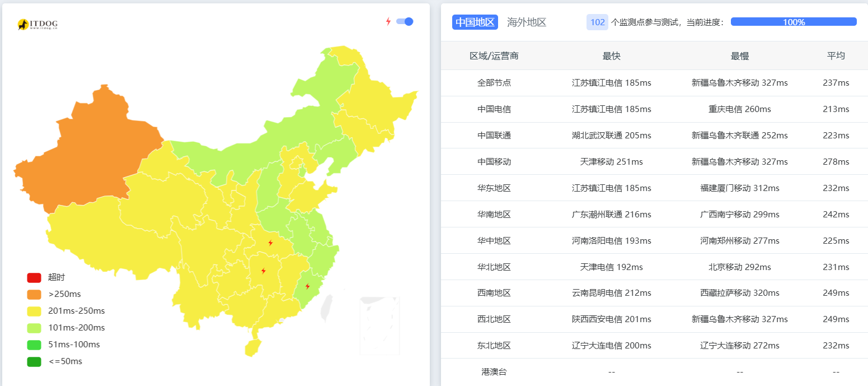Click the 102 monitoring points badge
Viewport: 868px width, 386px height.
597,22
